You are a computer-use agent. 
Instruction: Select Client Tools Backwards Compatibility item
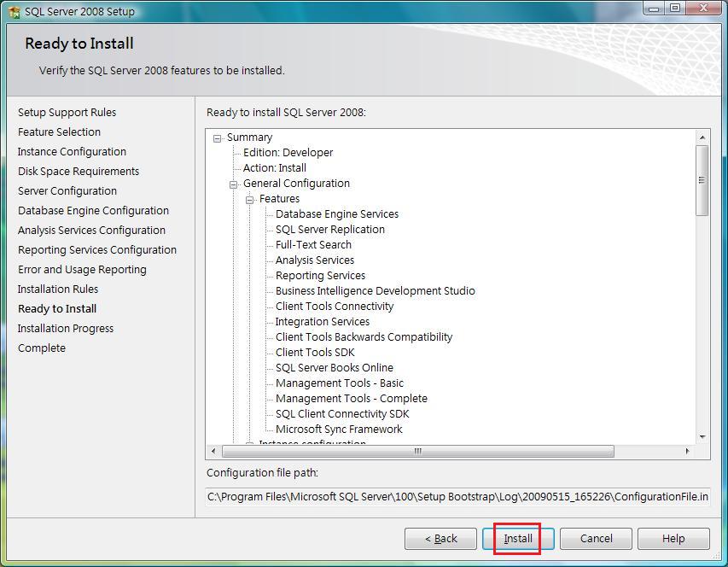pyautogui.click(x=364, y=337)
